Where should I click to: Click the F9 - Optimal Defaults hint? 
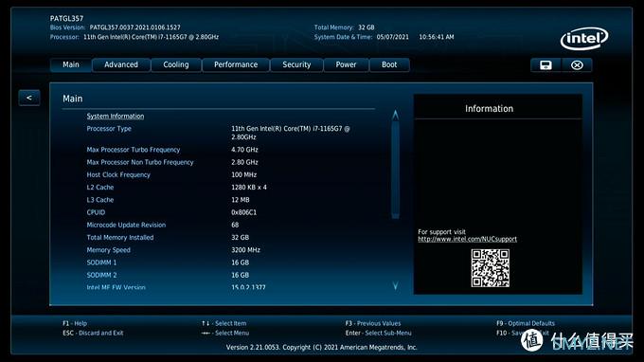(526, 323)
